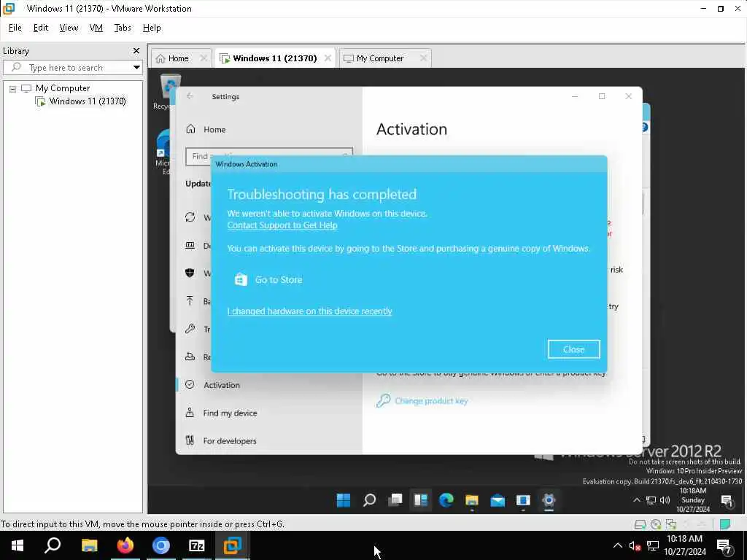Open Firefox from host taskbar
Image resolution: width=747 pixels, height=560 pixels.
click(x=125, y=545)
